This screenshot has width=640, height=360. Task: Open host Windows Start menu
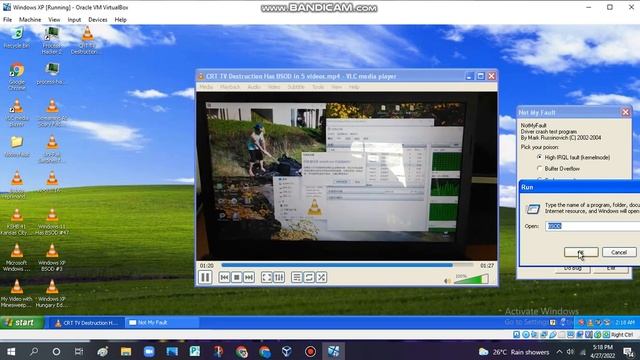[x=11, y=351]
